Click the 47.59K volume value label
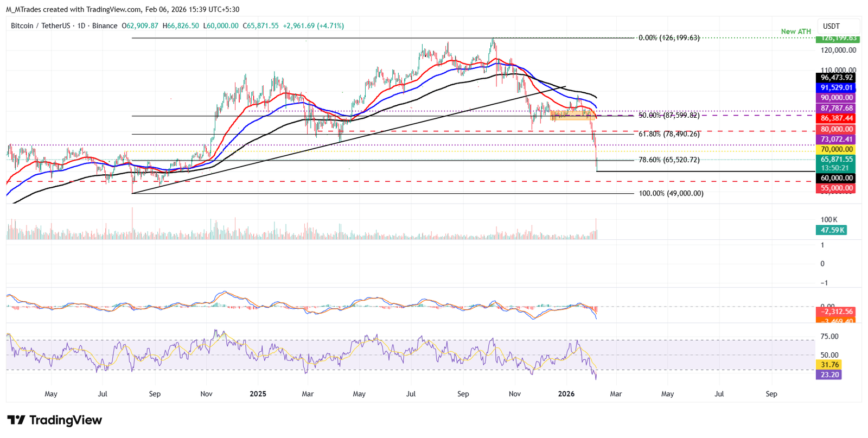 (x=832, y=230)
